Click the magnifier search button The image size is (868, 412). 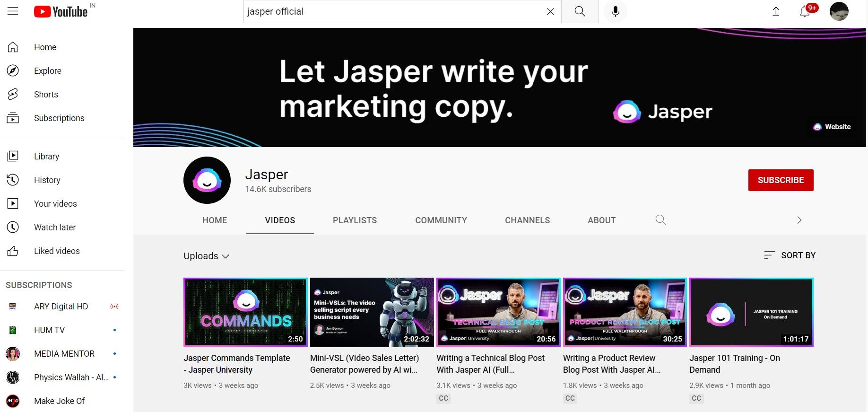[580, 11]
